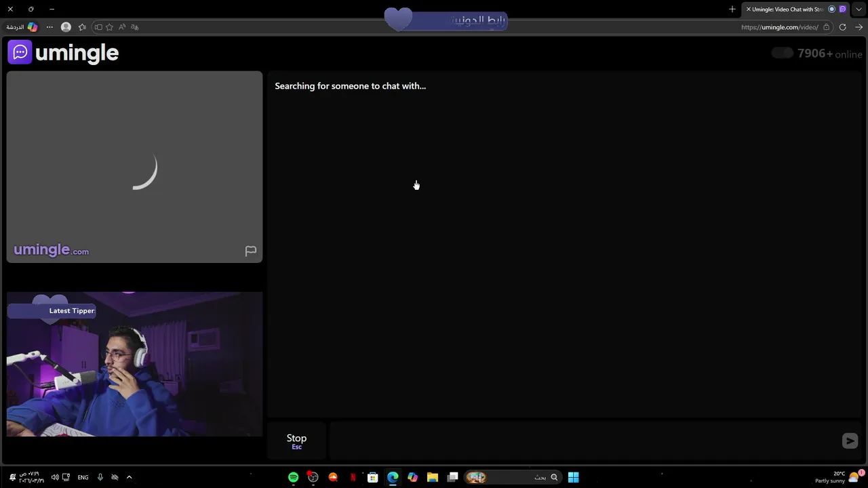Open the OBS Studio taskbar icon
868x488 pixels.
coord(313,477)
